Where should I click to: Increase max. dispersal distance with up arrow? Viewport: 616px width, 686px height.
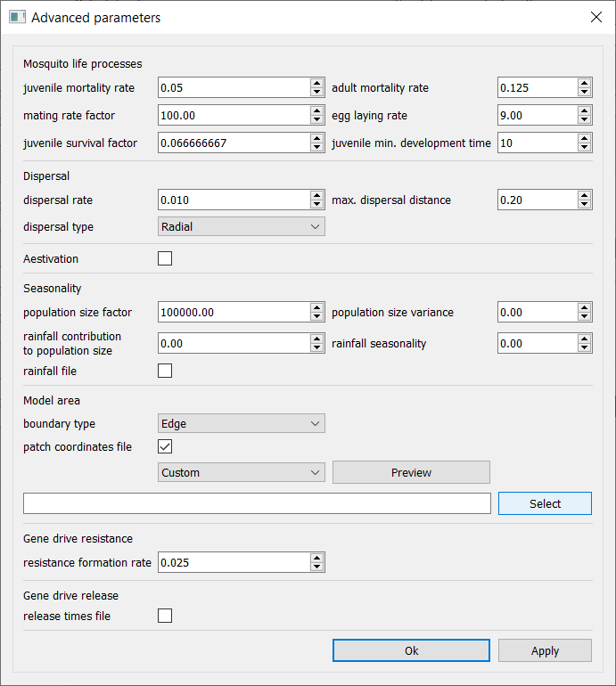[585, 195]
